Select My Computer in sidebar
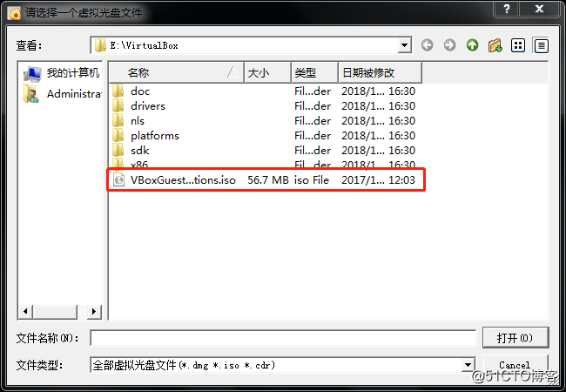Viewport: 566px width, 392px height. [x=61, y=73]
